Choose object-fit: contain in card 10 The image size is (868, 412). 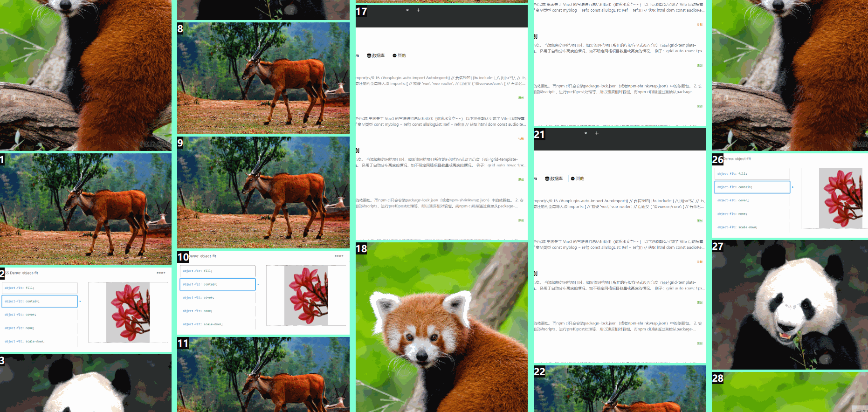[218, 284]
